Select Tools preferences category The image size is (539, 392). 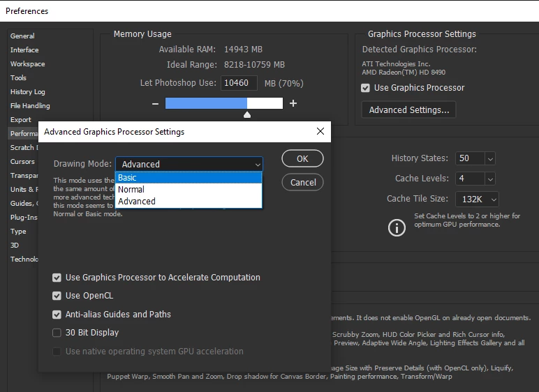tap(18, 77)
